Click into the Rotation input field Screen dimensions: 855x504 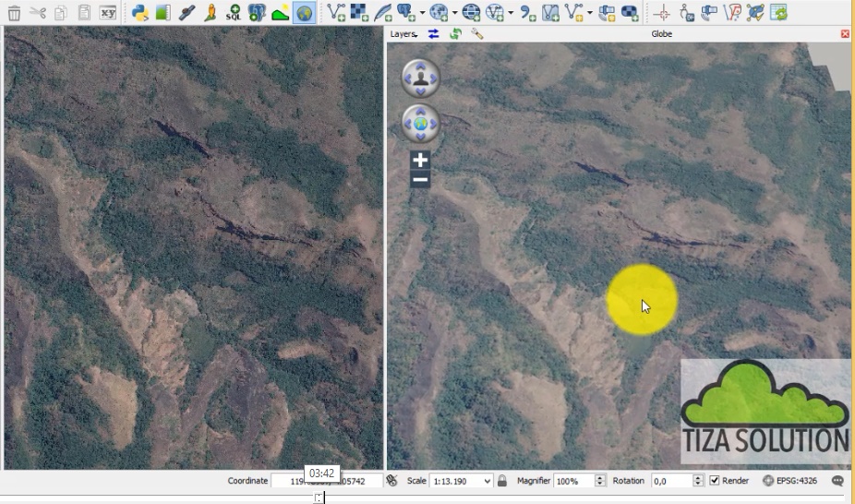[670, 481]
